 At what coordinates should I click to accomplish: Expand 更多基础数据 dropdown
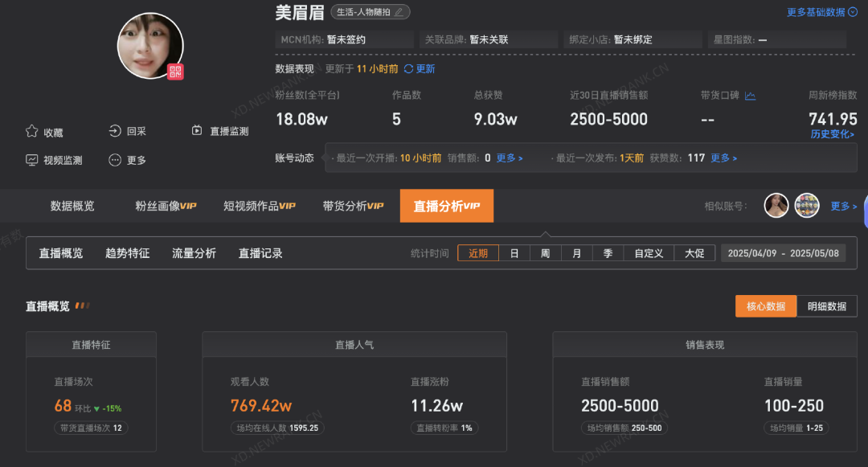[822, 12]
